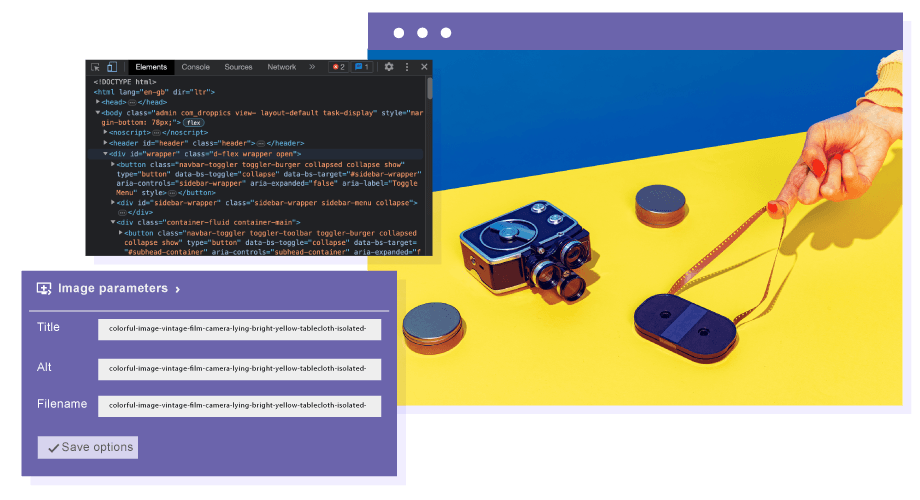
Task: Close the DevTools panel
Action: click(x=424, y=67)
